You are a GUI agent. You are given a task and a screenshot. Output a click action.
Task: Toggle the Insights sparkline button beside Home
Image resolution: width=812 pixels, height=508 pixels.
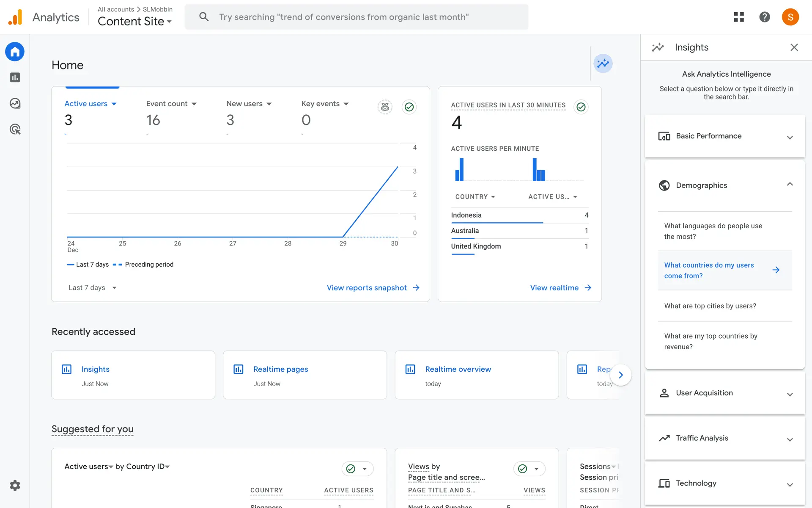click(603, 63)
